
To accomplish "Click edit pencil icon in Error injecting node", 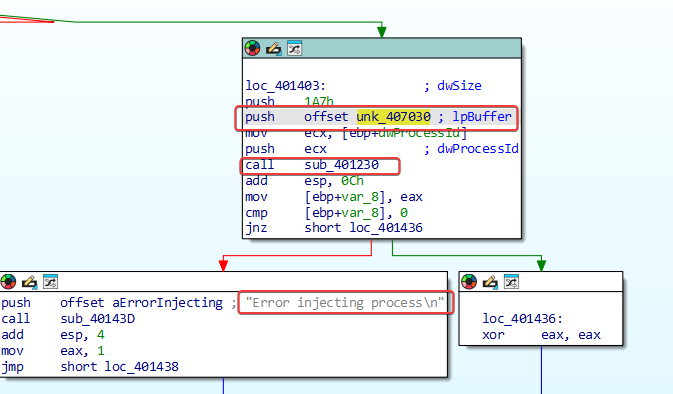I will [x=29, y=282].
